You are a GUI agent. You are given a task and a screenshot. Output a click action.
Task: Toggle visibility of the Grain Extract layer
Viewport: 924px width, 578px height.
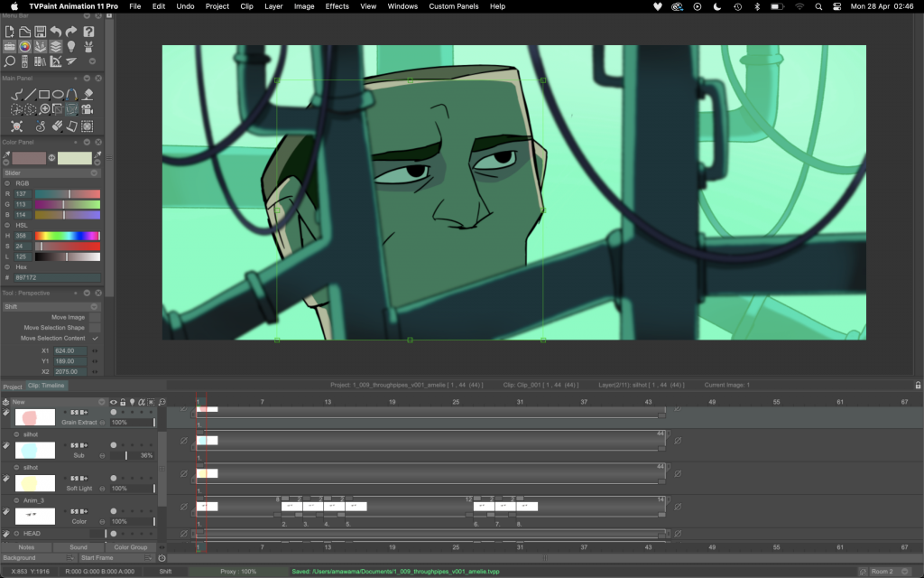(113, 412)
